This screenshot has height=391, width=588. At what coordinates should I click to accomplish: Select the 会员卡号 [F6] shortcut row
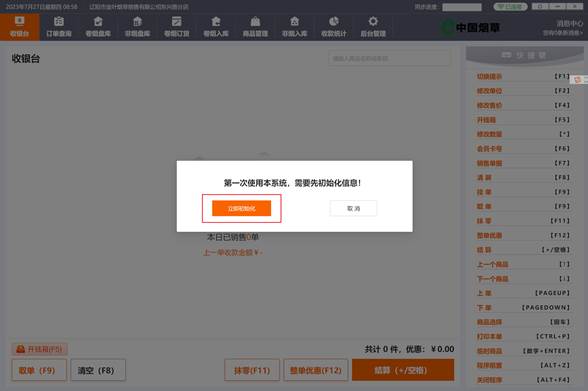[x=523, y=149]
